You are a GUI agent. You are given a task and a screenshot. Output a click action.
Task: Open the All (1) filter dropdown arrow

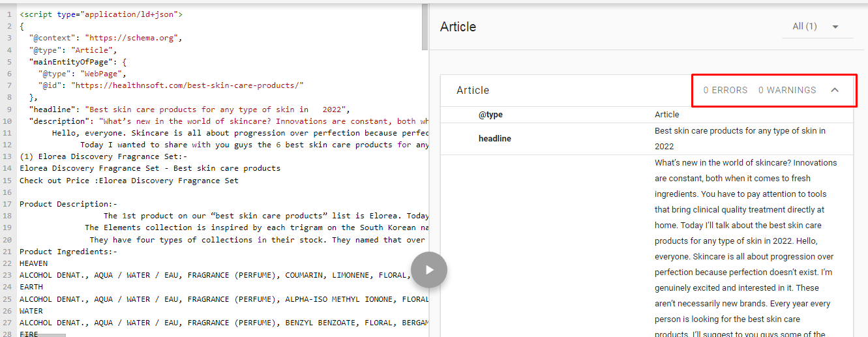pyautogui.click(x=835, y=27)
